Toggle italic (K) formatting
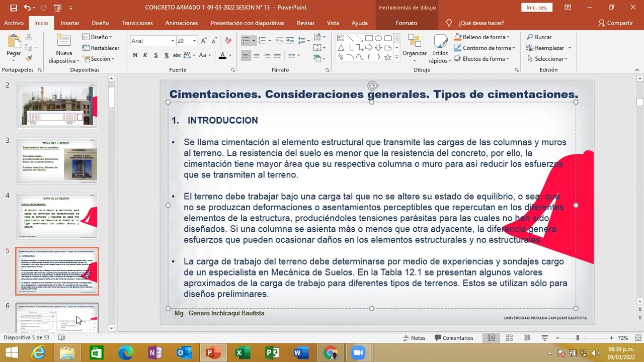Image resolution: width=644 pixels, height=362 pixels. [145, 55]
